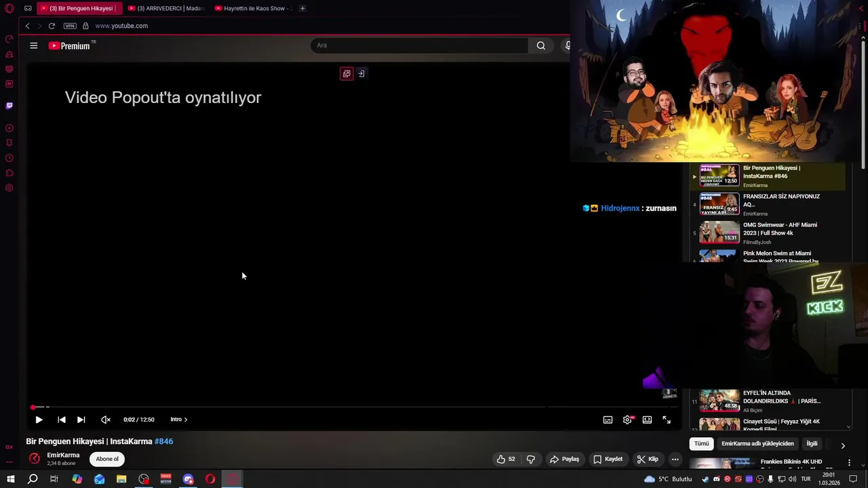Open Task View on the taskbar
The height and width of the screenshot is (488, 868).
tap(54, 479)
